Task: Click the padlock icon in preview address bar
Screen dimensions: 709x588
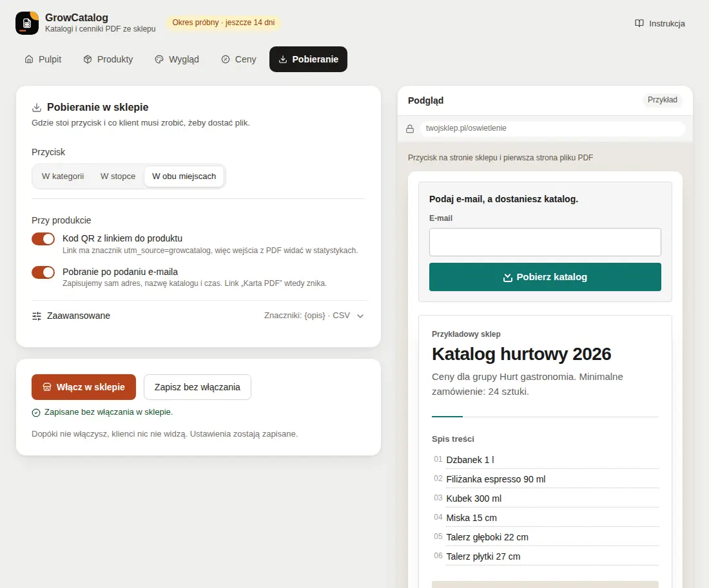Action: (x=410, y=129)
